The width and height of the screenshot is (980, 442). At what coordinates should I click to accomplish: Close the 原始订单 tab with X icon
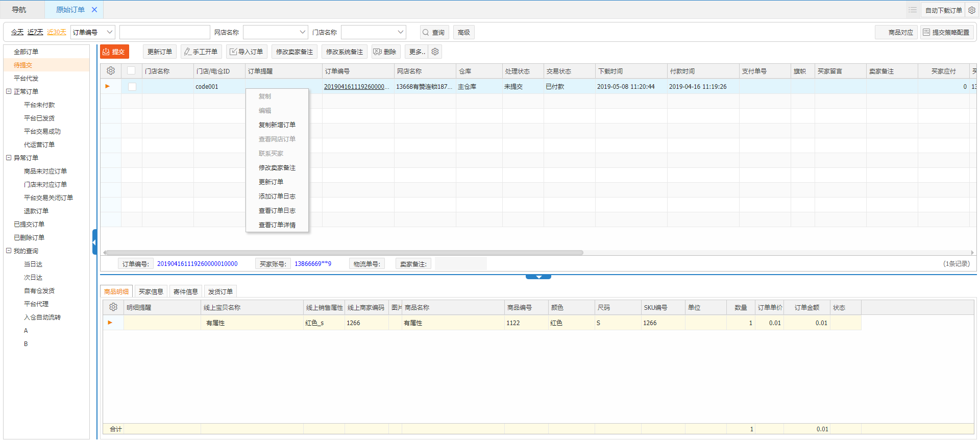pos(94,10)
